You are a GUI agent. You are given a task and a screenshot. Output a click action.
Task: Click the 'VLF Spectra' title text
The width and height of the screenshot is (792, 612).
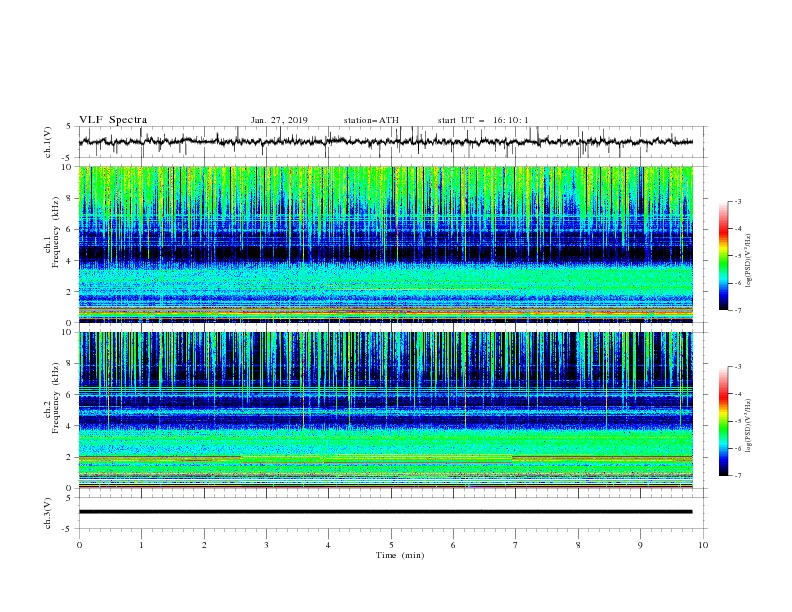113,120
